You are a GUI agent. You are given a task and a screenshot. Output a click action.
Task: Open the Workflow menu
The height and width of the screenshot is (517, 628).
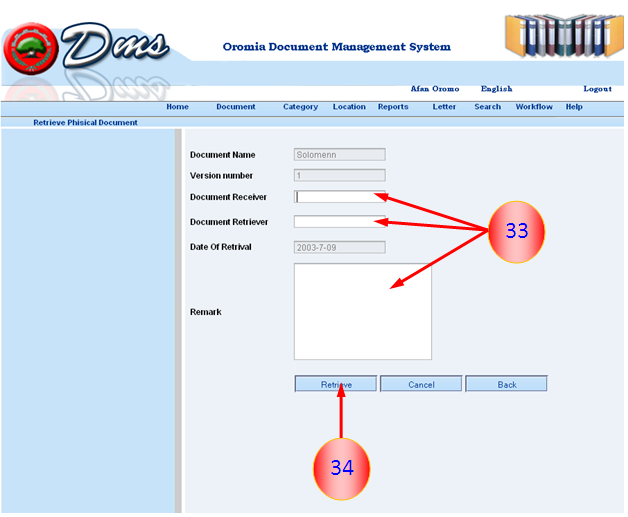(x=534, y=107)
